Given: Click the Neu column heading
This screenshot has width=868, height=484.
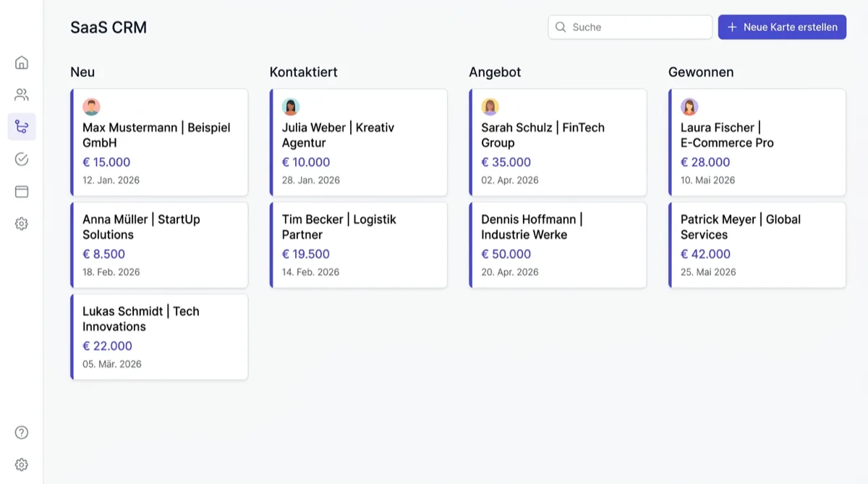Looking at the screenshot, I should point(82,72).
